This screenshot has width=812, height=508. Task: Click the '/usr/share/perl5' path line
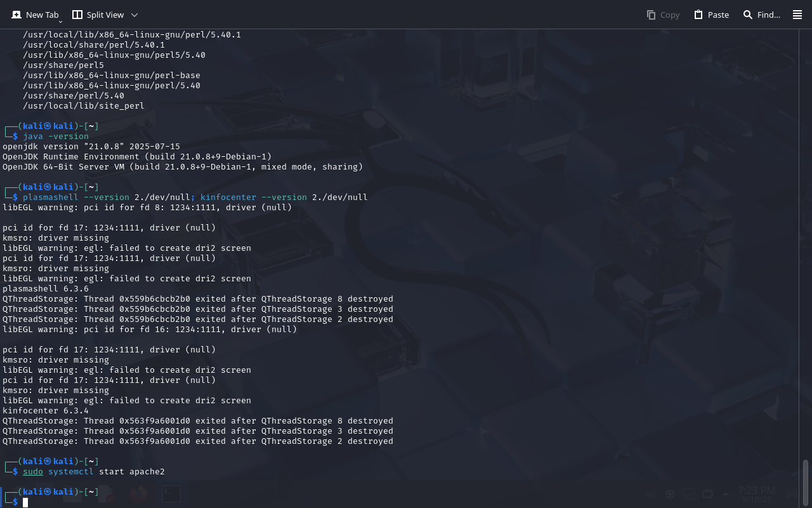coord(63,65)
